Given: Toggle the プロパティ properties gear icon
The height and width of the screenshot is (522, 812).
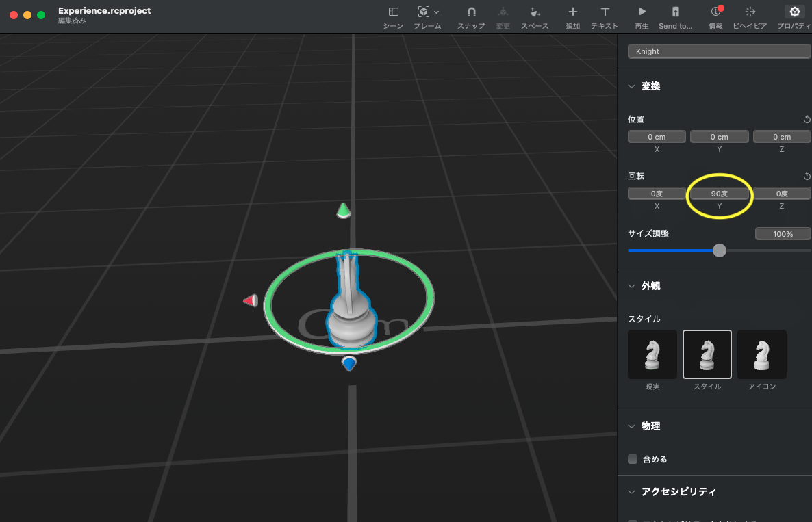Looking at the screenshot, I should [x=794, y=12].
